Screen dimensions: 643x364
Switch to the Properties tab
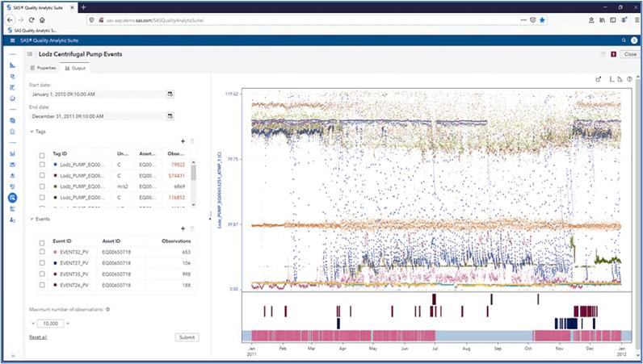pyautogui.click(x=43, y=68)
